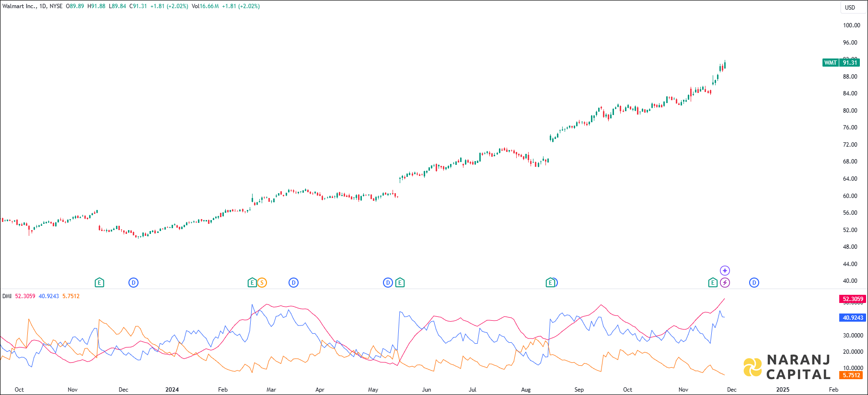Image resolution: width=868 pixels, height=395 pixels.
Task: Open the dividend D marker in mid-March
Action: 293,283
